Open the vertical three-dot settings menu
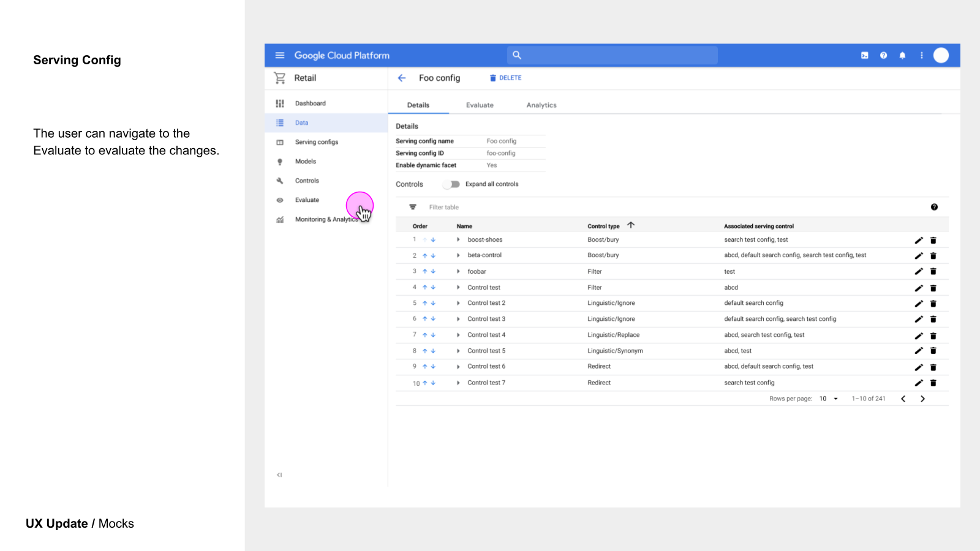 point(921,55)
